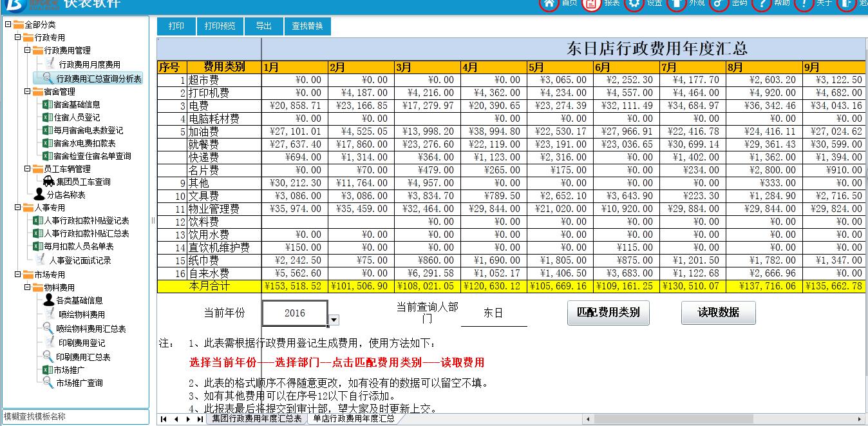The width and height of the screenshot is (868, 426).
Task: Collapse the 全部分类 root node
Action: pyautogui.click(x=8, y=24)
